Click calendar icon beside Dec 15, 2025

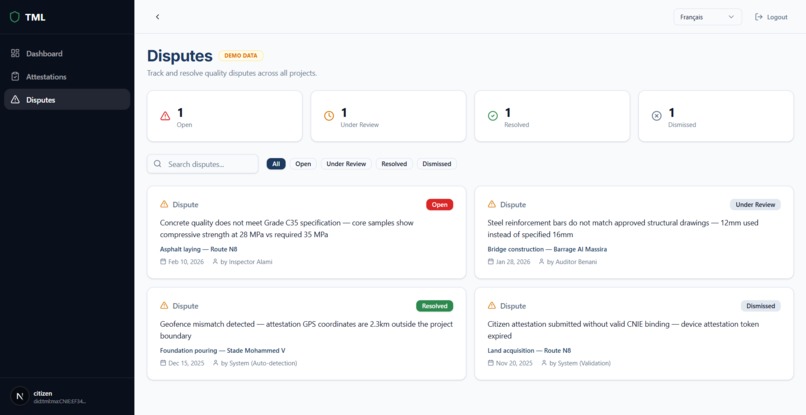pyautogui.click(x=163, y=363)
